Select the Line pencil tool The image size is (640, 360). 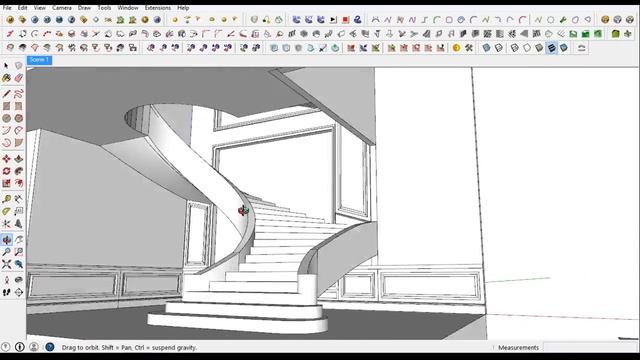click(6, 94)
